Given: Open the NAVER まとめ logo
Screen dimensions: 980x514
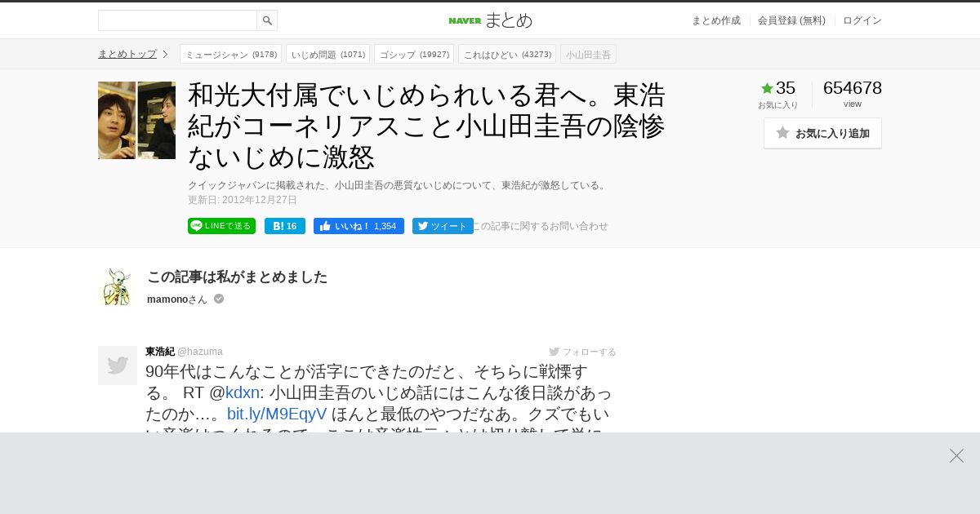Looking at the screenshot, I should tap(490, 20).
